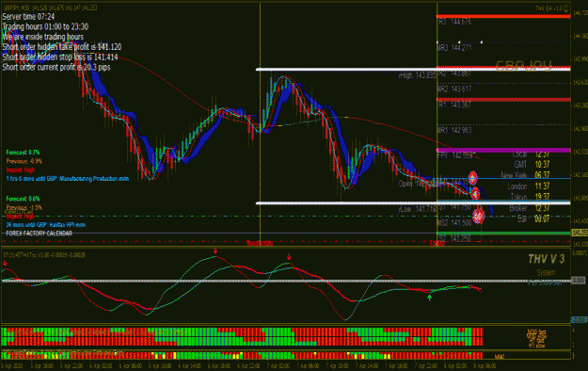Click the S2 141.250 pivot label
The width and height of the screenshot is (588, 371).
pos(454,238)
